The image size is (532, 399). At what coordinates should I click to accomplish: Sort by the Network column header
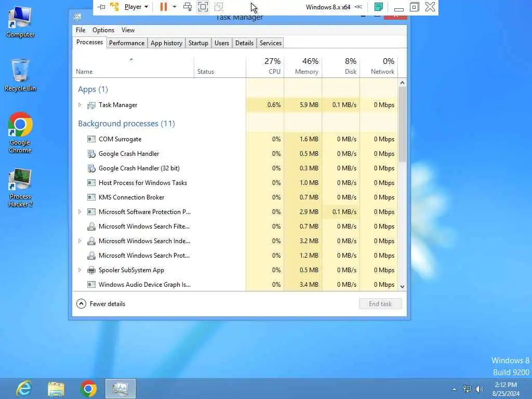[379, 67]
